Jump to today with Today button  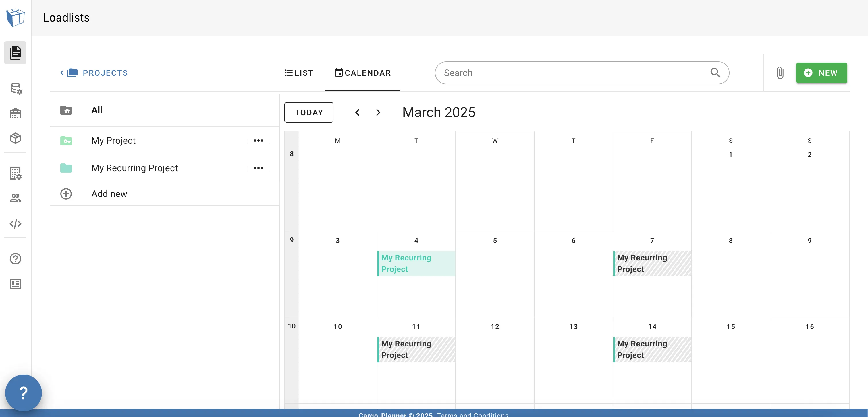coord(309,112)
